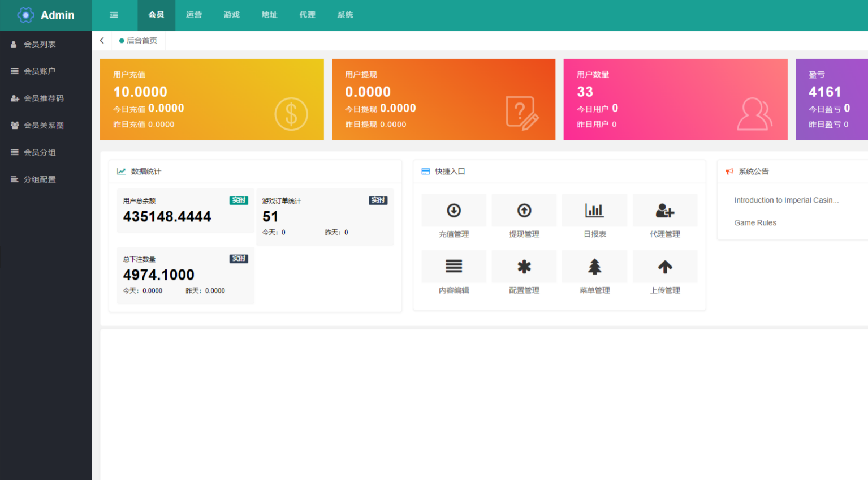Open 内容编辑 content editing shortcut
Image resolution: width=868 pixels, height=480 pixels.
454,266
